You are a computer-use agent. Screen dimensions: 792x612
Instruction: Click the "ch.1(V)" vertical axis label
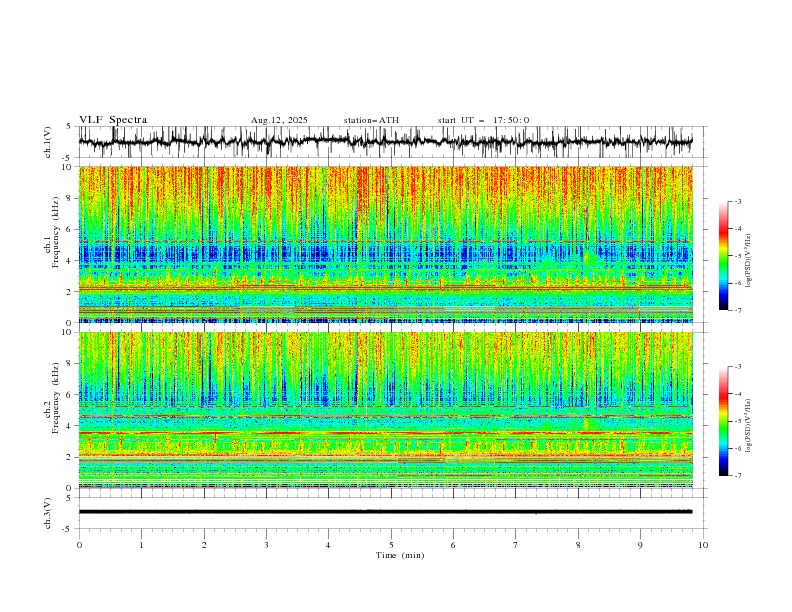point(48,142)
